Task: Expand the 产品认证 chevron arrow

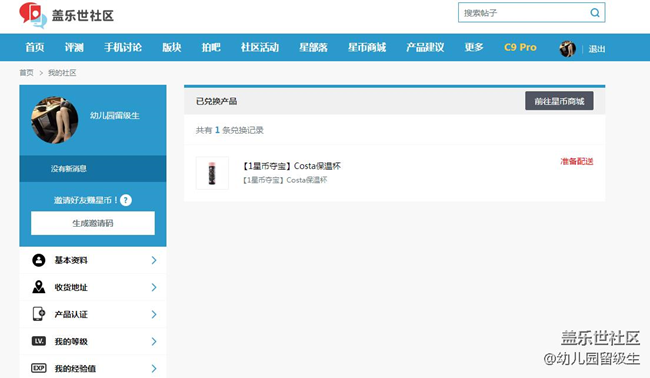Action: point(154,314)
